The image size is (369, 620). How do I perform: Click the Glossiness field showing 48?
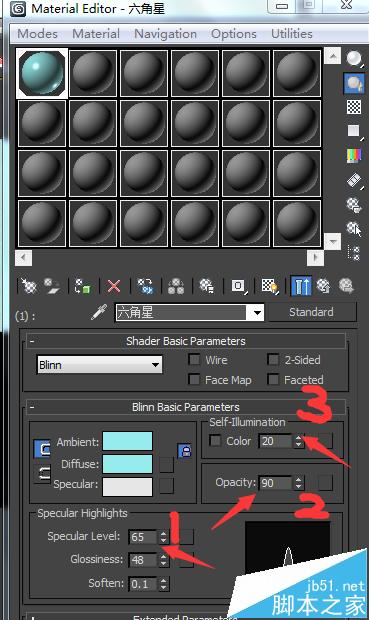click(x=143, y=560)
